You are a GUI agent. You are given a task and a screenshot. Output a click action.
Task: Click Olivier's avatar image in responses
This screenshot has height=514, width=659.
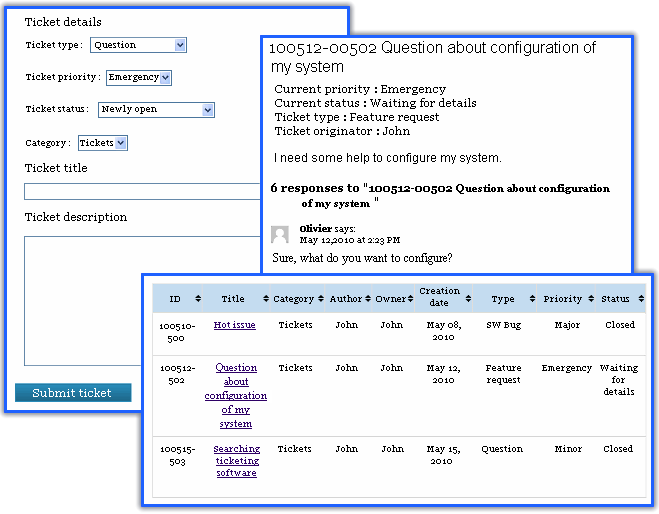280,235
